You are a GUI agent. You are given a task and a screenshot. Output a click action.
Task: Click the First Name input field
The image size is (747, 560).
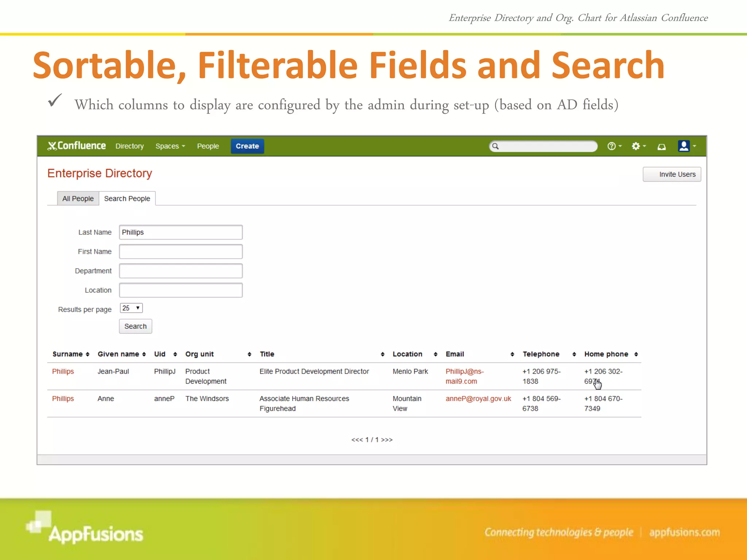coord(181,252)
